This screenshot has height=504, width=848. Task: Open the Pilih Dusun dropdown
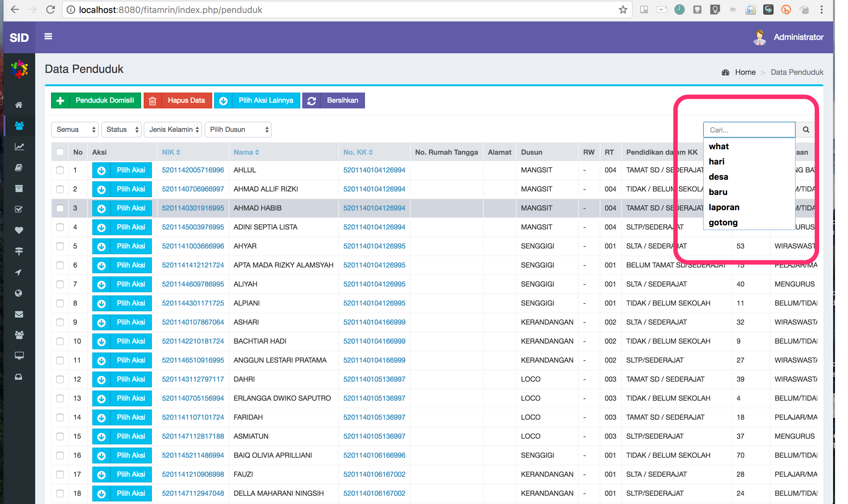(x=238, y=130)
